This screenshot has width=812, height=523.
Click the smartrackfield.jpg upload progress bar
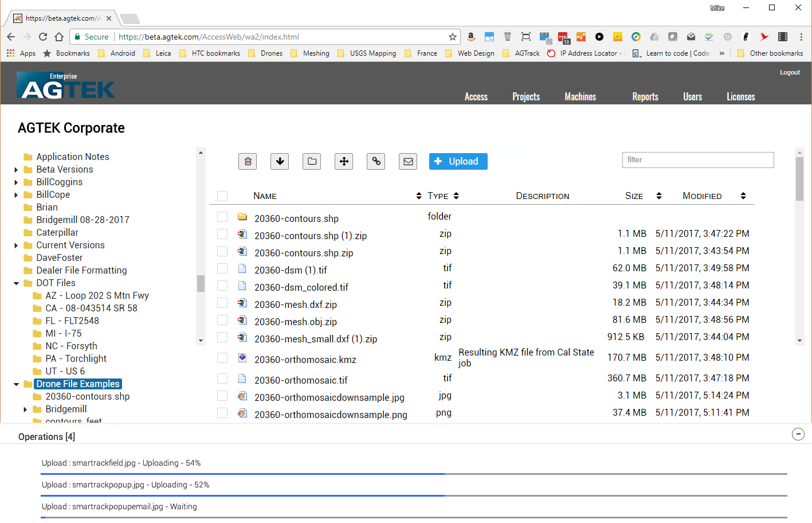(414, 474)
